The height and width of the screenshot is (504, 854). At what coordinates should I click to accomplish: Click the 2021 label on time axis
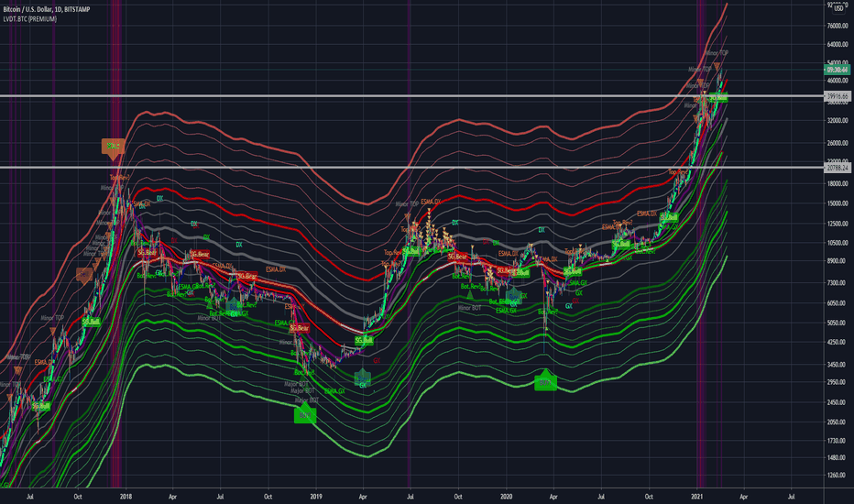(696, 497)
